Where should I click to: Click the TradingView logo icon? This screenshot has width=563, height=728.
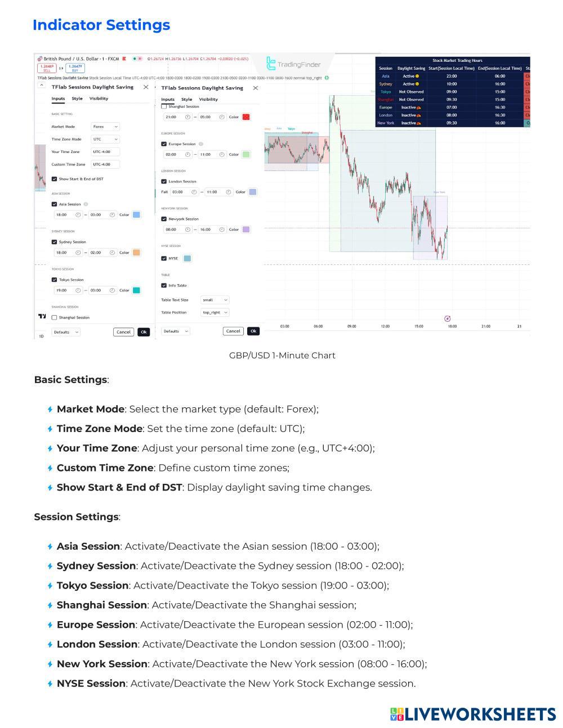tap(42, 317)
